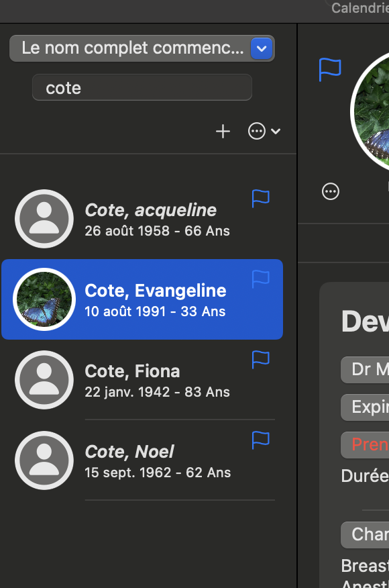Select patient Cote, Fiona
Viewport: 389px width, 588px height.
142,380
